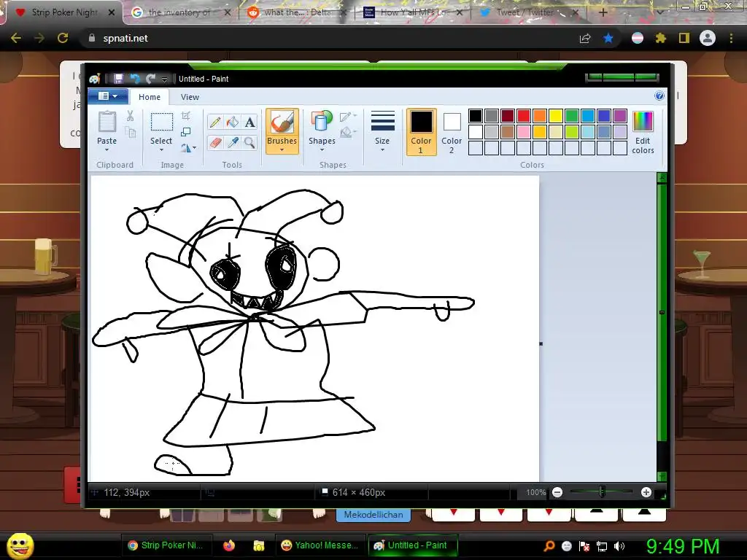
Task: Open the Chrome extensions puzzle icon
Action: click(661, 38)
